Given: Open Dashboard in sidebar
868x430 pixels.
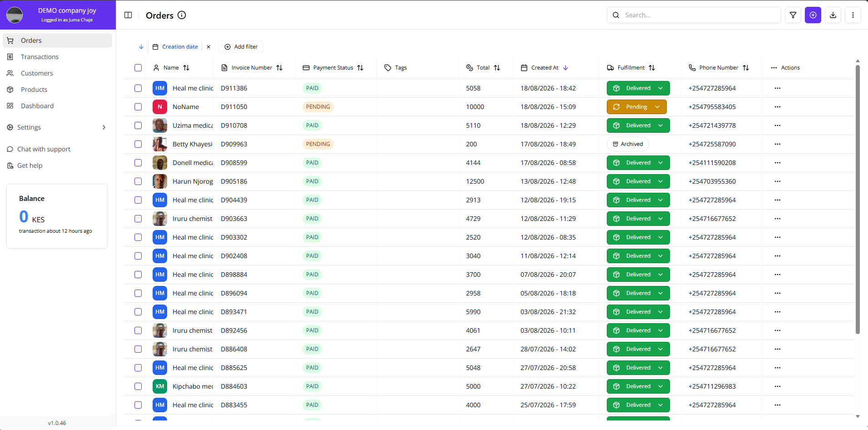Looking at the screenshot, I should [x=57, y=106].
